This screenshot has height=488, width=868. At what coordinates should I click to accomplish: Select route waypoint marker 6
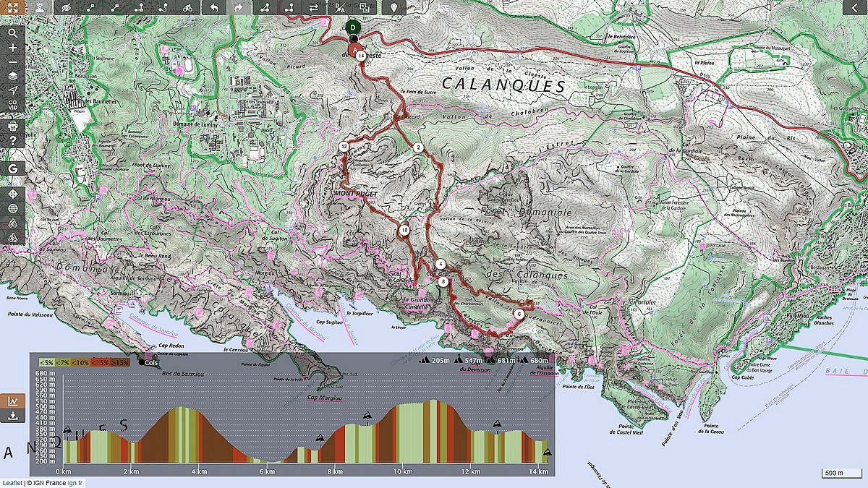coord(519,314)
